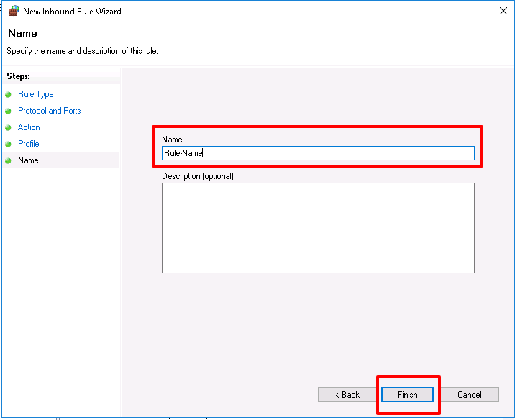Click the firewall wizard icon in title bar
The image size is (515, 420).
pos(14,11)
